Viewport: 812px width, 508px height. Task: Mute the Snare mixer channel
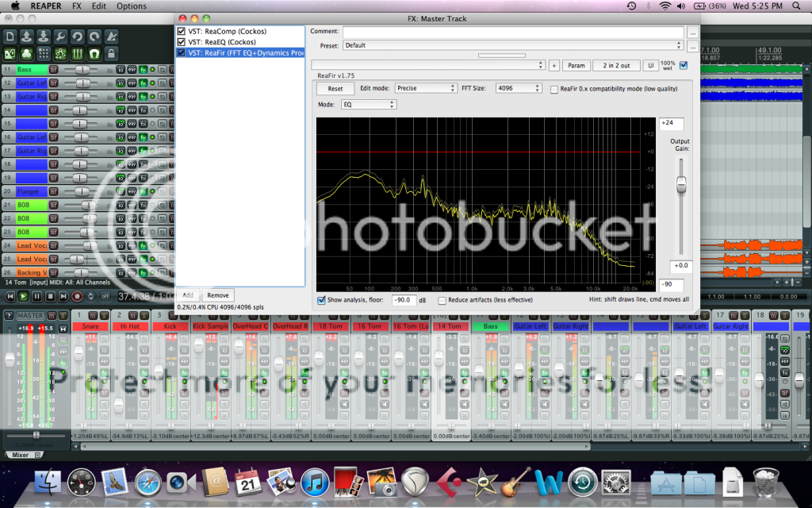(x=93, y=315)
